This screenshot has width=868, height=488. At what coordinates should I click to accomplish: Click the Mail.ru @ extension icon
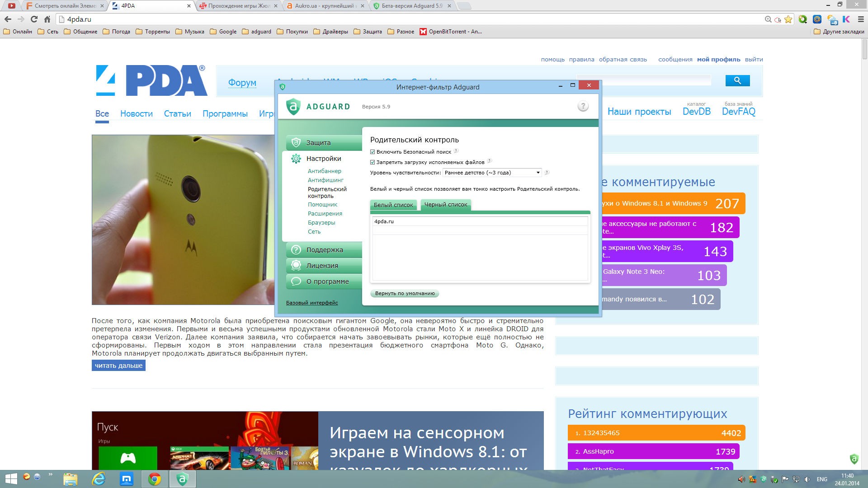coord(817,19)
